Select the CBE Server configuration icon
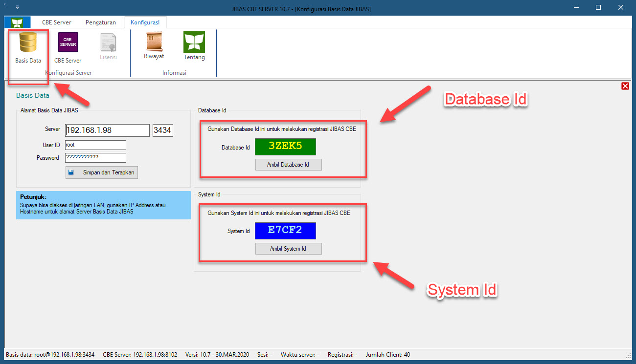 point(67,46)
